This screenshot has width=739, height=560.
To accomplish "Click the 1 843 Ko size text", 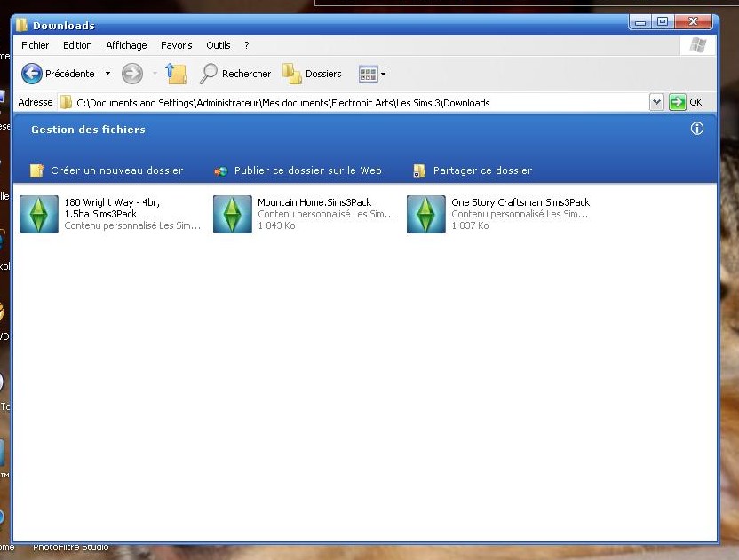I will [x=276, y=225].
